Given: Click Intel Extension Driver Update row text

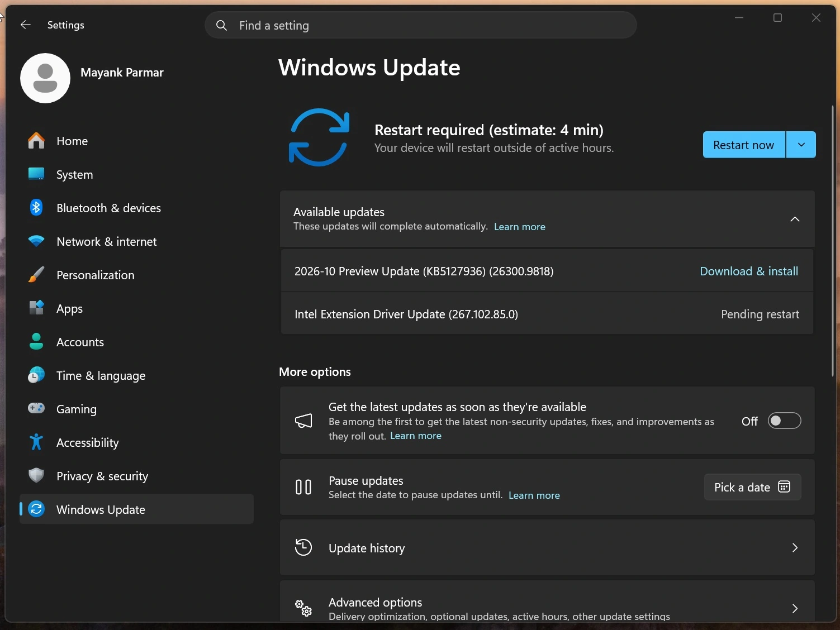Looking at the screenshot, I should (x=406, y=314).
